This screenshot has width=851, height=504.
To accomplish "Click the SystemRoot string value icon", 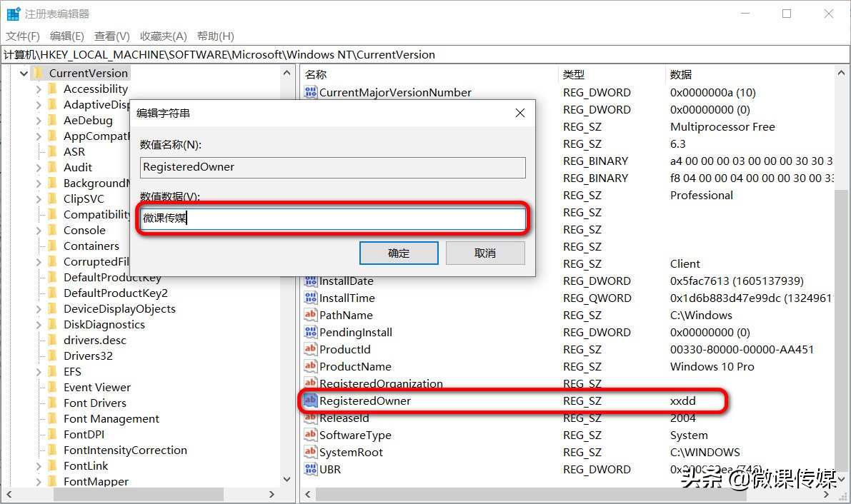I will [310, 452].
